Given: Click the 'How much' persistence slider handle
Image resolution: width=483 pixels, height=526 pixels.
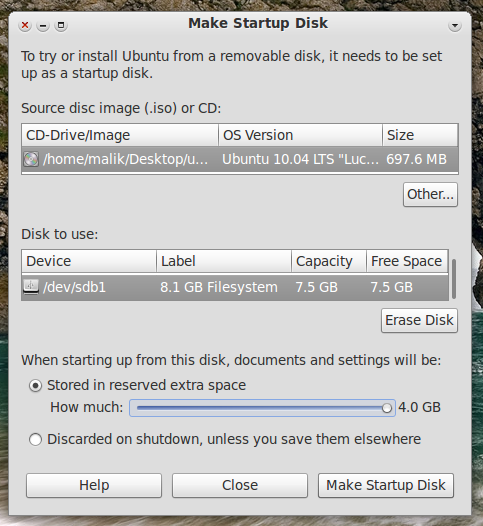Looking at the screenshot, I should pos(387,408).
